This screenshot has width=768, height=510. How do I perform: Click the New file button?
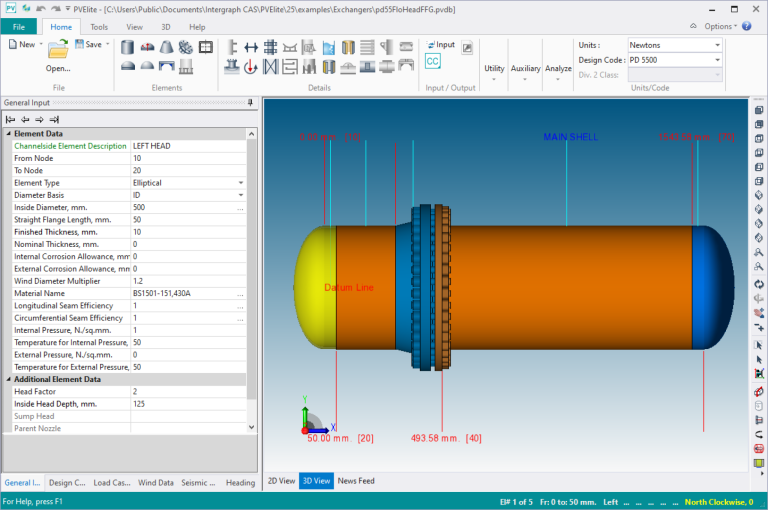click(x=22, y=44)
